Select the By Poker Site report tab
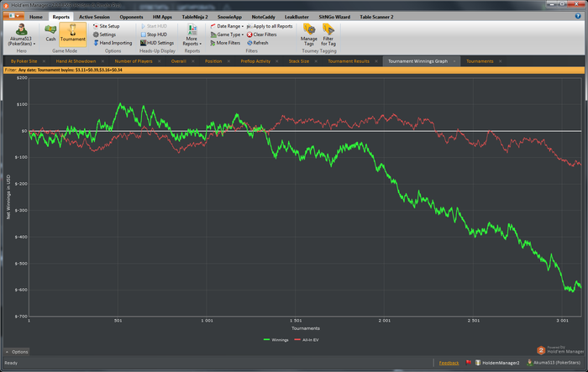 pyautogui.click(x=24, y=61)
